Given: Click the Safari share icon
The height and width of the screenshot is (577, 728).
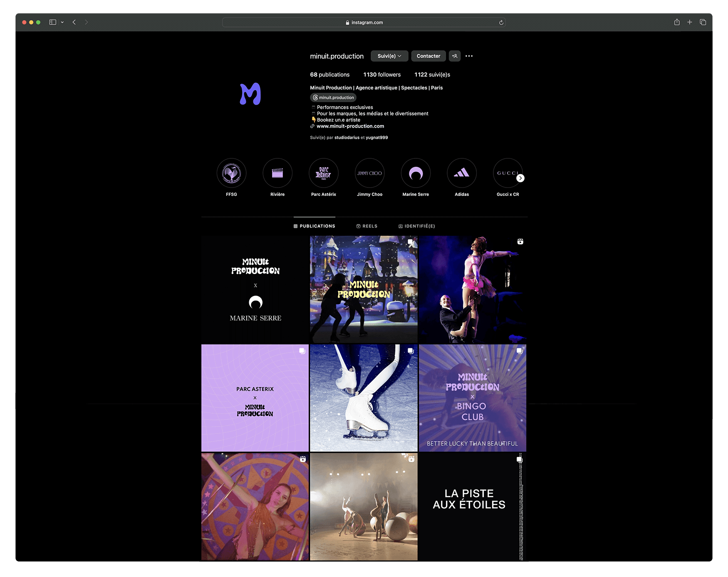Looking at the screenshot, I should click(x=677, y=22).
